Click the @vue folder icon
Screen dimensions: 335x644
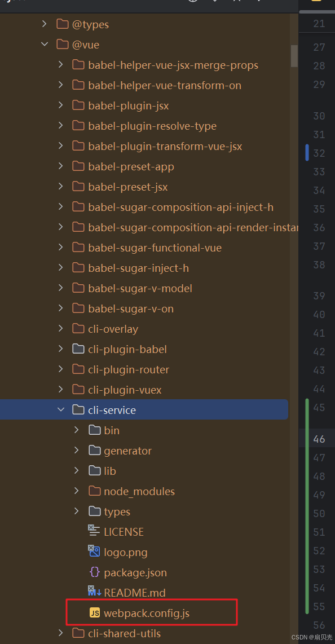[63, 45]
